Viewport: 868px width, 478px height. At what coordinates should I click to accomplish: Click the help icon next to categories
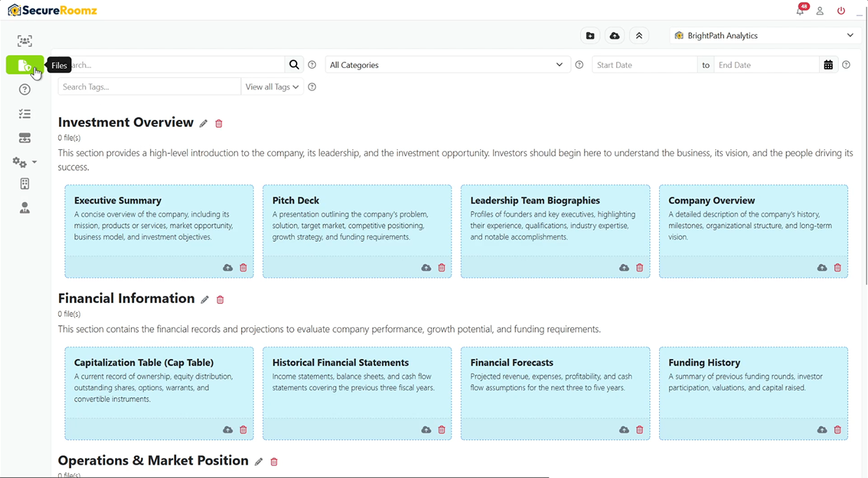click(x=579, y=64)
